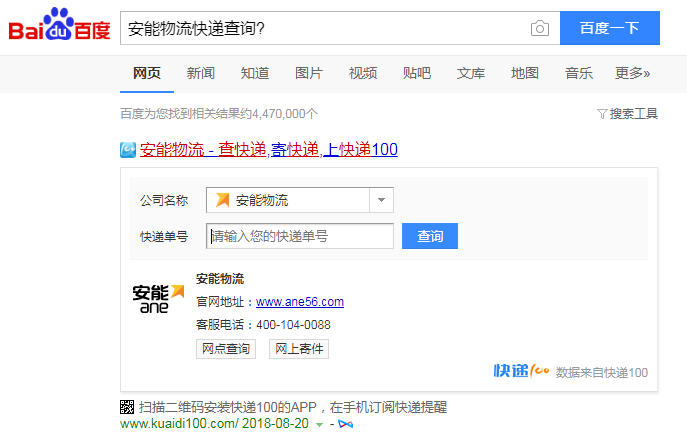Open the www.ane56.com link
This screenshot has width=687, height=435.
[x=300, y=302]
